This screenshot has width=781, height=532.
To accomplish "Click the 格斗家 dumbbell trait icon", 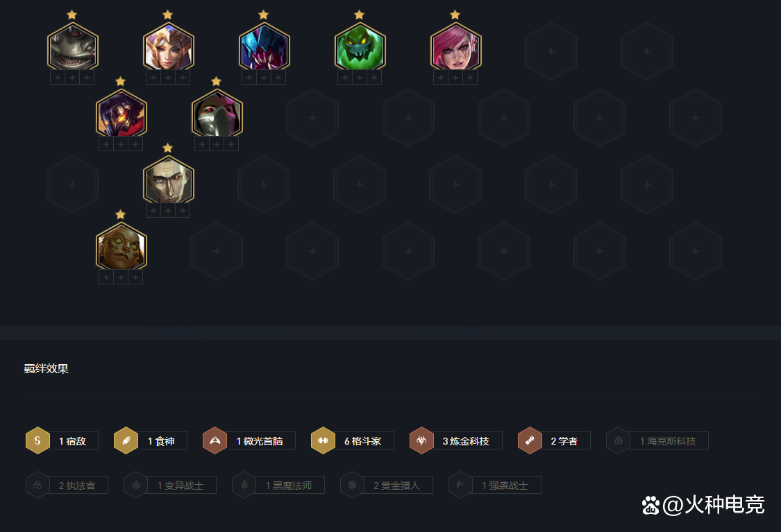I will (x=323, y=440).
